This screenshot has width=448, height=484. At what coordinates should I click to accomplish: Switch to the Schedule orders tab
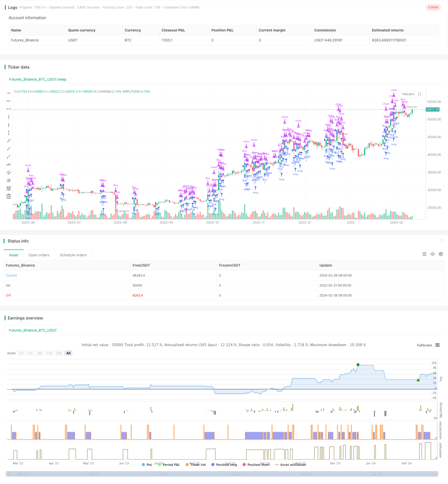[x=73, y=255]
